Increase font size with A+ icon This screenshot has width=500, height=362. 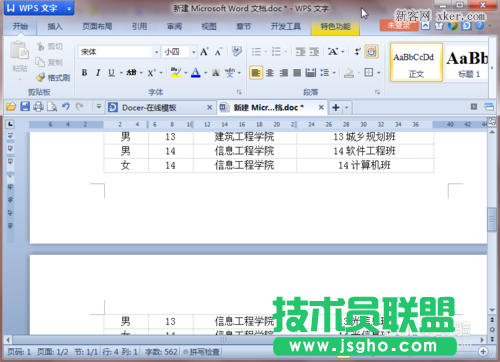pos(204,52)
